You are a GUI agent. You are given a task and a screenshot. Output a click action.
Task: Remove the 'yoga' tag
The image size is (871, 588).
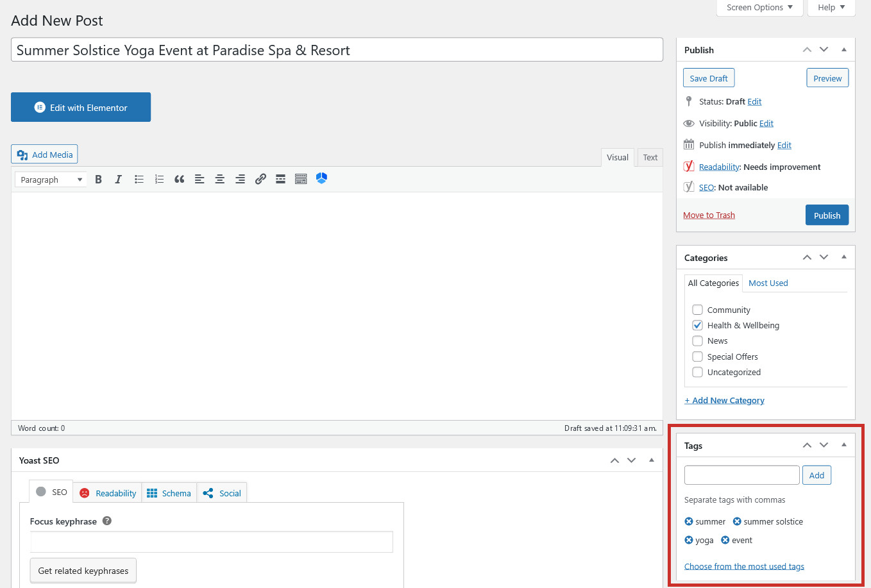(x=689, y=540)
